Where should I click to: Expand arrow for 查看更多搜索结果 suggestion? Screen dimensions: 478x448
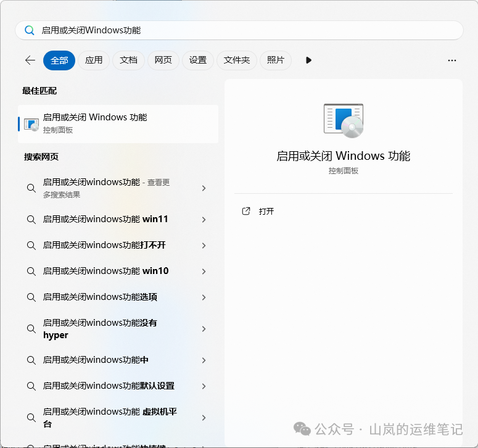point(204,188)
